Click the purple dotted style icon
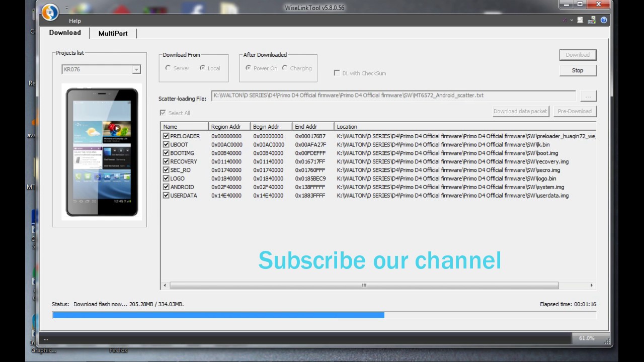The height and width of the screenshot is (362, 644). pyautogui.click(x=565, y=20)
